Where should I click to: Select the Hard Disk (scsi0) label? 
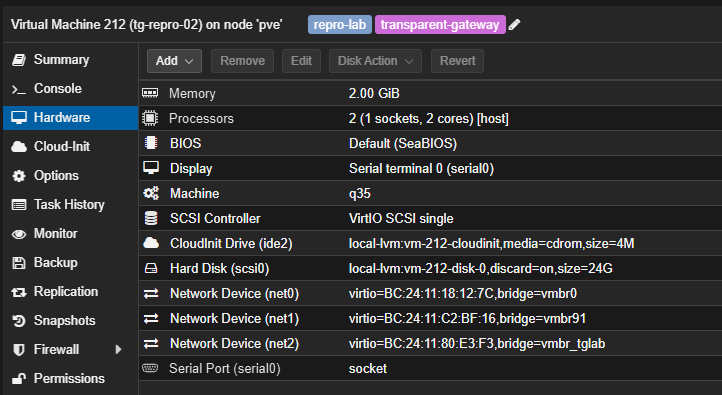point(220,268)
